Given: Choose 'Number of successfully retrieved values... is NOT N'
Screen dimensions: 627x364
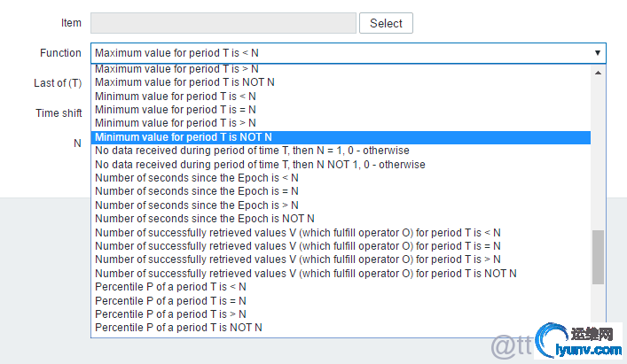Looking at the screenshot, I should pyautogui.click(x=305, y=273).
